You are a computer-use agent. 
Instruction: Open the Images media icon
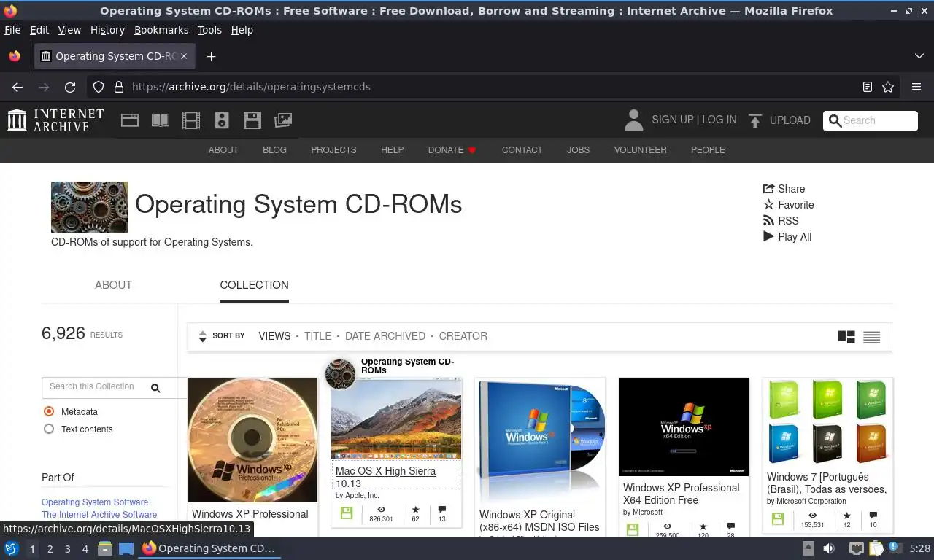coord(283,120)
